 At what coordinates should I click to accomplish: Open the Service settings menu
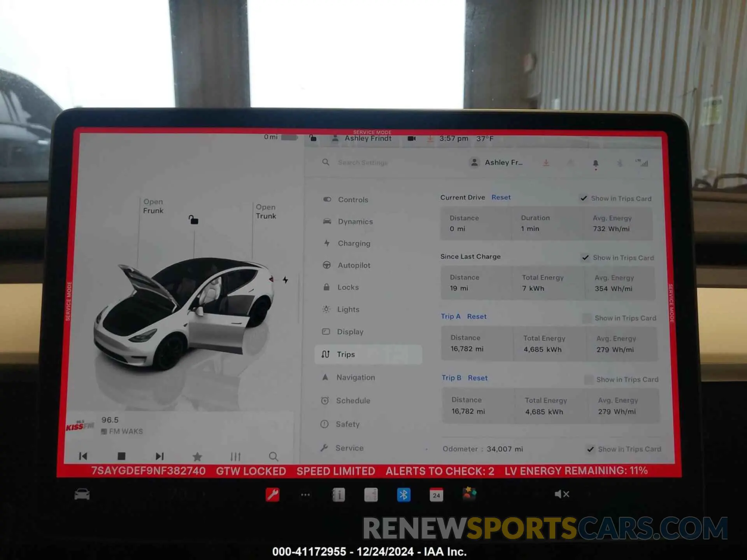(x=342, y=448)
